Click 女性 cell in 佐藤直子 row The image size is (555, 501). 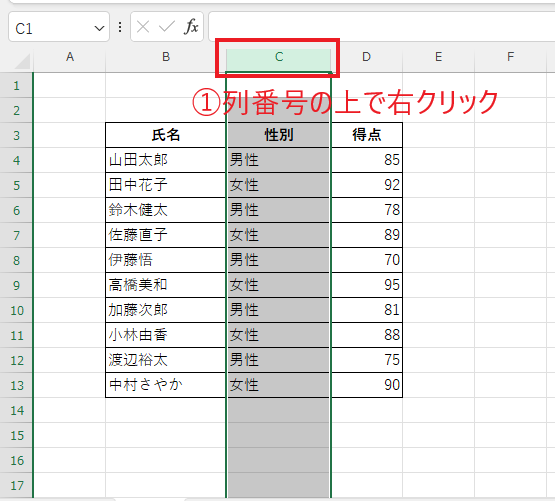coord(279,235)
